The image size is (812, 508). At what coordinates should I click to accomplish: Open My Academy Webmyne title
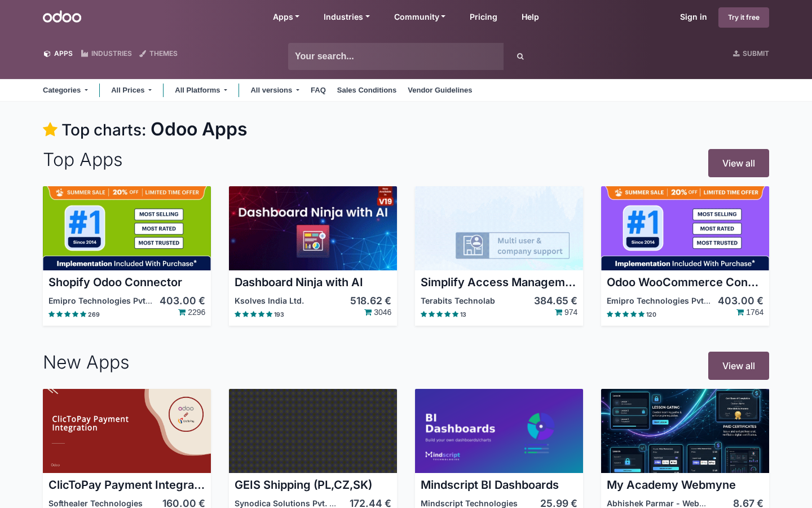(x=671, y=485)
